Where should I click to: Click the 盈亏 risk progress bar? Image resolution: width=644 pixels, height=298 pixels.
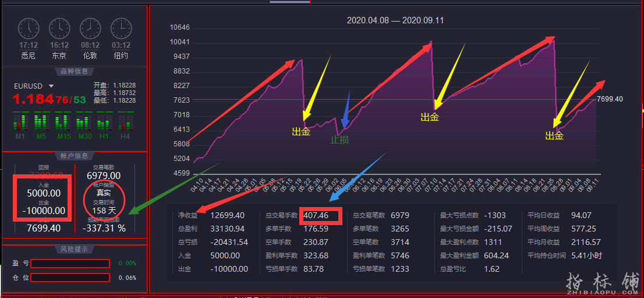pos(70,264)
